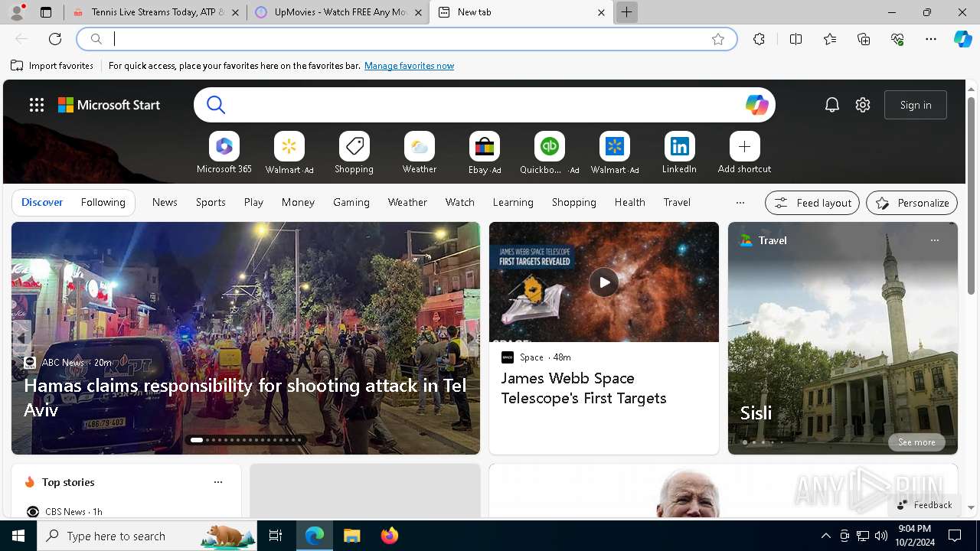Click the Personalize button
Screen dimensions: 980x551
coord(912,203)
